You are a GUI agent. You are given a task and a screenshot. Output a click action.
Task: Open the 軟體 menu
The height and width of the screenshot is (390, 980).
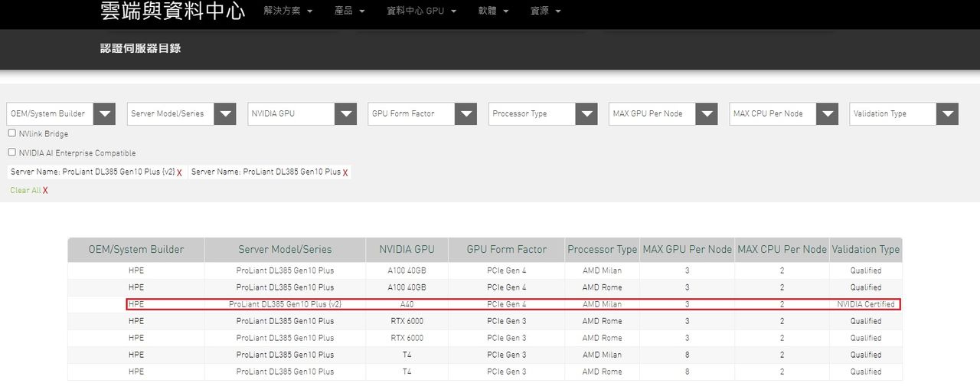pyautogui.click(x=493, y=11)
